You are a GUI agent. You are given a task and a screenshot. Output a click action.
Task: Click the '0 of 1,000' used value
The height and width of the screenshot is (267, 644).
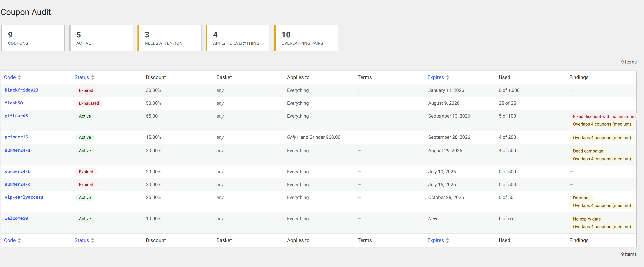pyautogui.click(x=509, y=90)
